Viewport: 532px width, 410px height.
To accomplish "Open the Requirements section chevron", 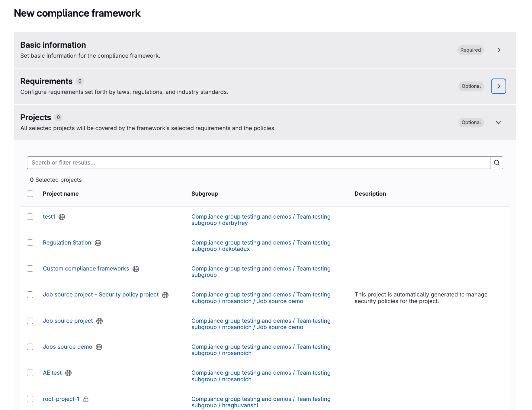I will tap(498, 86).
